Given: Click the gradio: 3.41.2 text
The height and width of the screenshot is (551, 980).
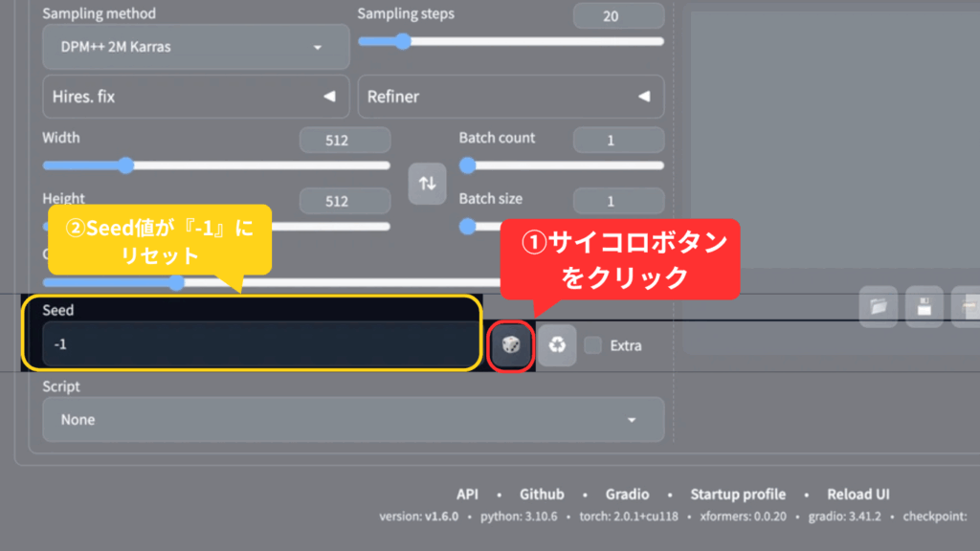Looking at the screenshot, I should coord(844,517).
